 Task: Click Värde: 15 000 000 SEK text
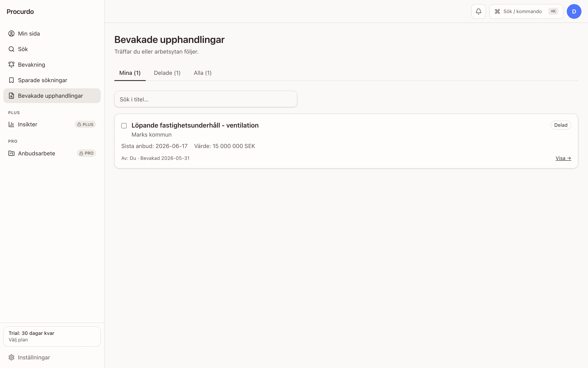point(225,146)
